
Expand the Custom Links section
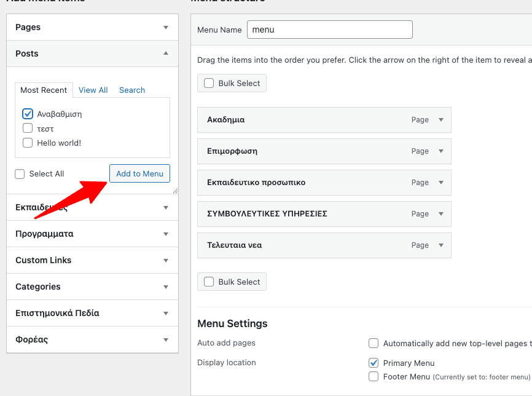(x=165, y=261)
